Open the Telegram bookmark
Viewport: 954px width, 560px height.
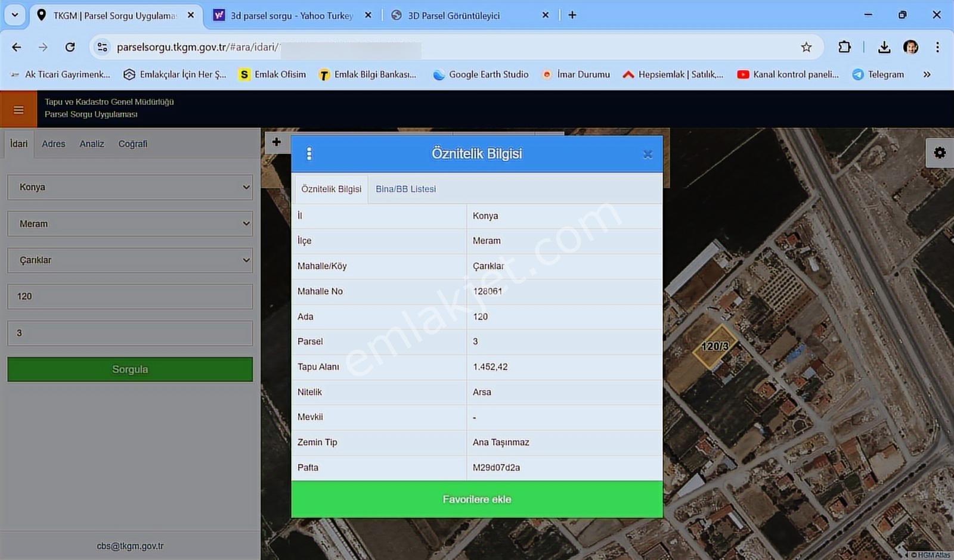pos(878,74)
